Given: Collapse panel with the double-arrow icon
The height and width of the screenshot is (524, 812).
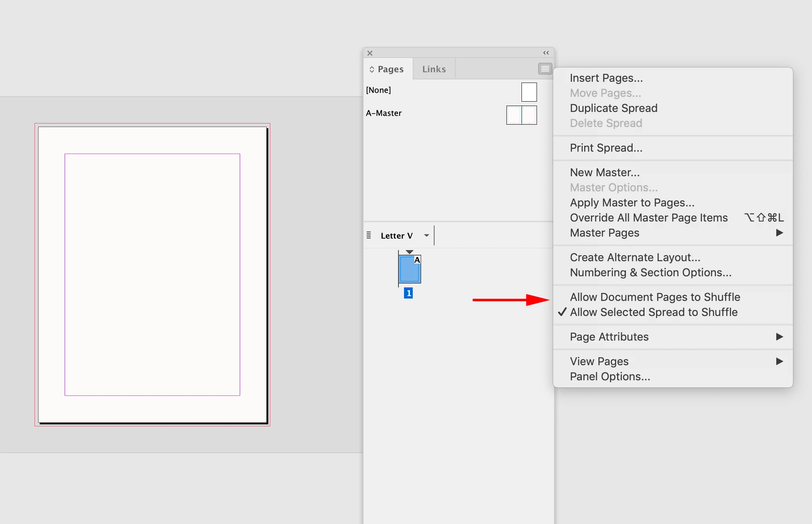Looking at the screenshot, I should click(x=546, y=53).
